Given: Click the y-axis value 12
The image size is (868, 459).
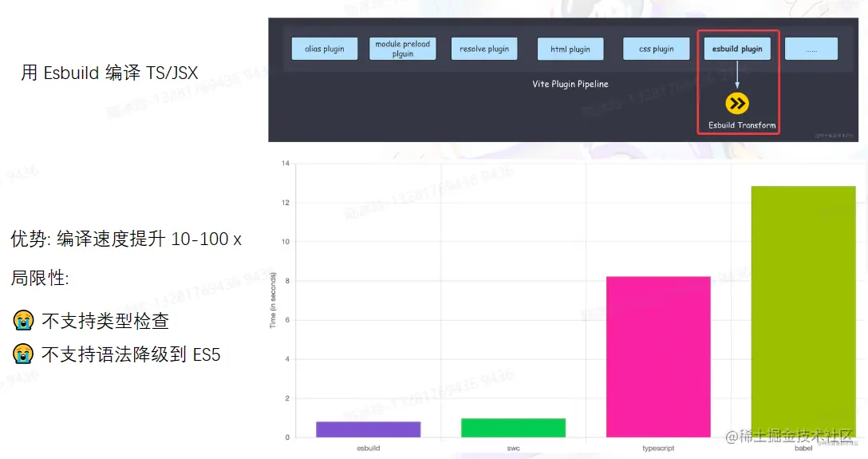Looking at the screenshot, I should point(286,203).
